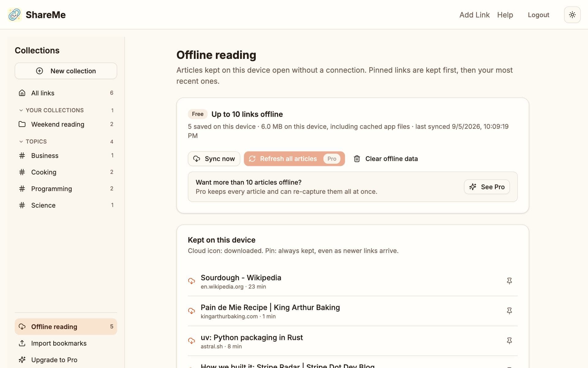Pin the Sourdough - Wikipedia article
This screenshot has width=588, height=368.
click(x=509, y=281)
